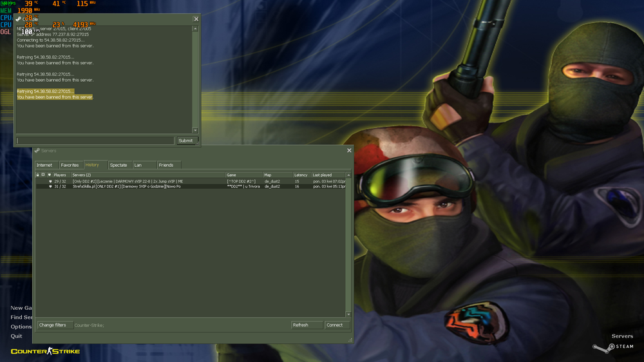Switch to the Internet tab
644x362 pixels.
click(46, 165)
